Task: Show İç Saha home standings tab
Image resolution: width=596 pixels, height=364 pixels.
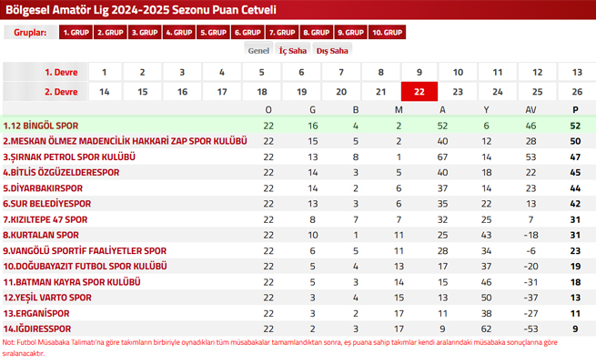Action: [x=293, y=50]
